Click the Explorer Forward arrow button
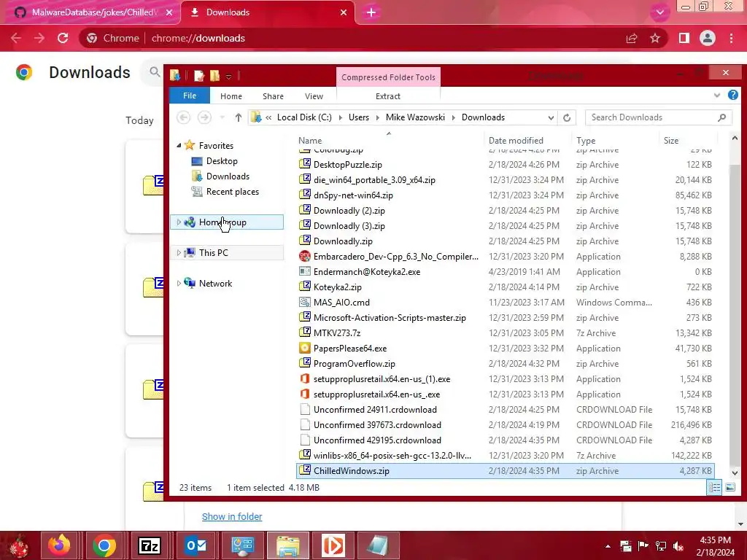The image size is (747, 560). coord(204,117)
